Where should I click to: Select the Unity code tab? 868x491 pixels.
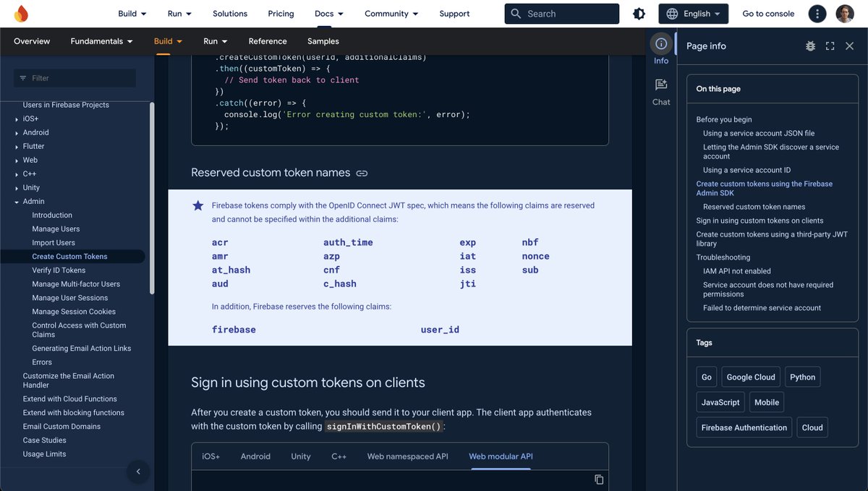tap(301, 456)
